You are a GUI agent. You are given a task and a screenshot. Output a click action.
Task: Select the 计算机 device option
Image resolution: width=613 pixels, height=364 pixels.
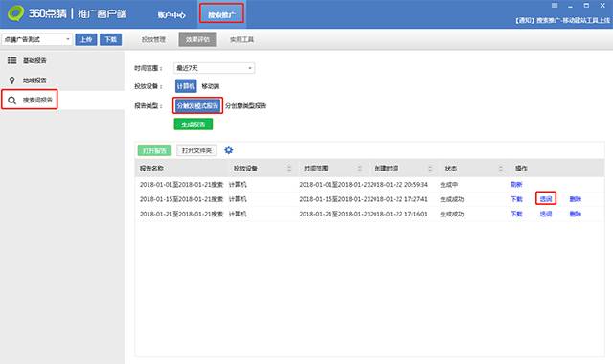[186, 86]
